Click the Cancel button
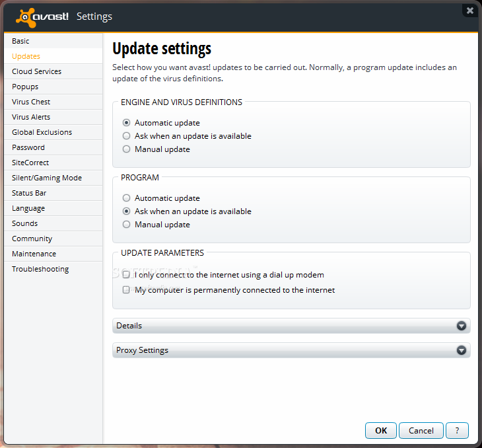The image size is (482, 448). [421, 430]
